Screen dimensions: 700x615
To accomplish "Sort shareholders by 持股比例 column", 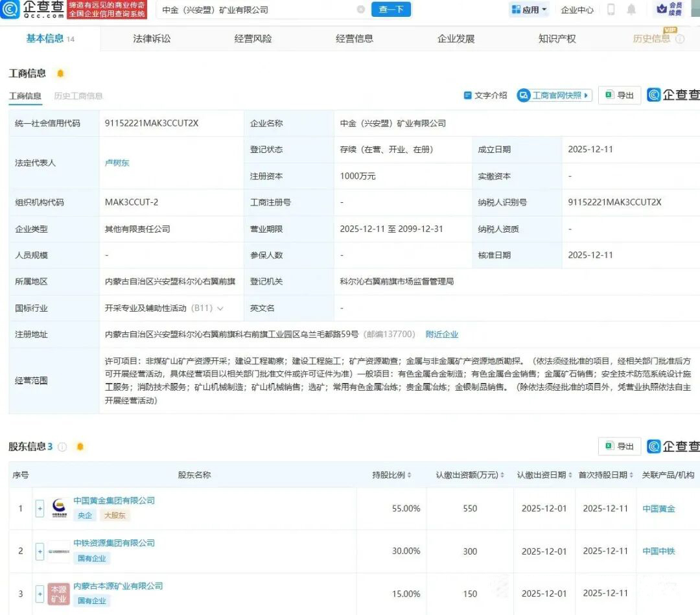I will [392, 475].
